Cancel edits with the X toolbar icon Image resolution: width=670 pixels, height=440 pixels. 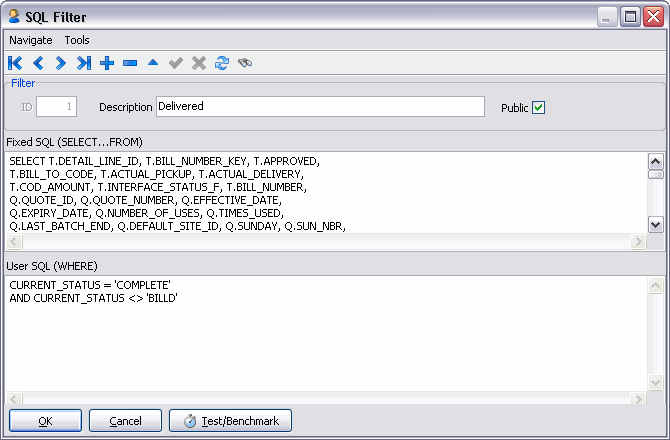tap(199, 63)
